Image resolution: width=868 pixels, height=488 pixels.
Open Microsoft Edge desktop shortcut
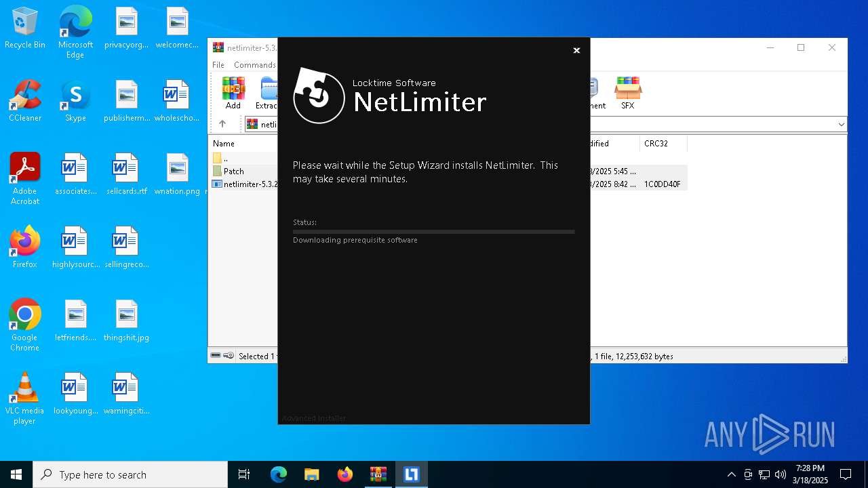(75, 33)
